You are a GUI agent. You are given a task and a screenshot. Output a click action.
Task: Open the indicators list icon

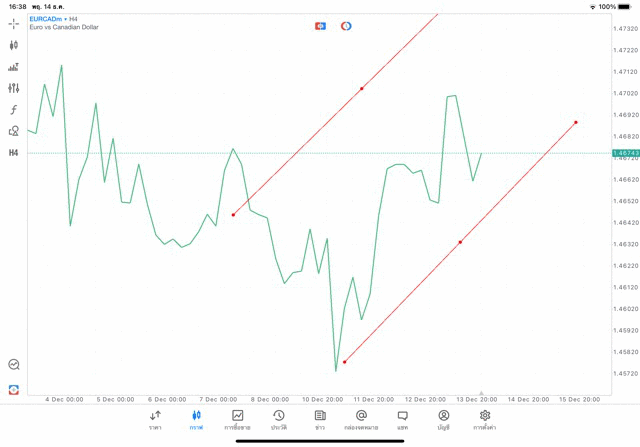[x=14, y=67]
